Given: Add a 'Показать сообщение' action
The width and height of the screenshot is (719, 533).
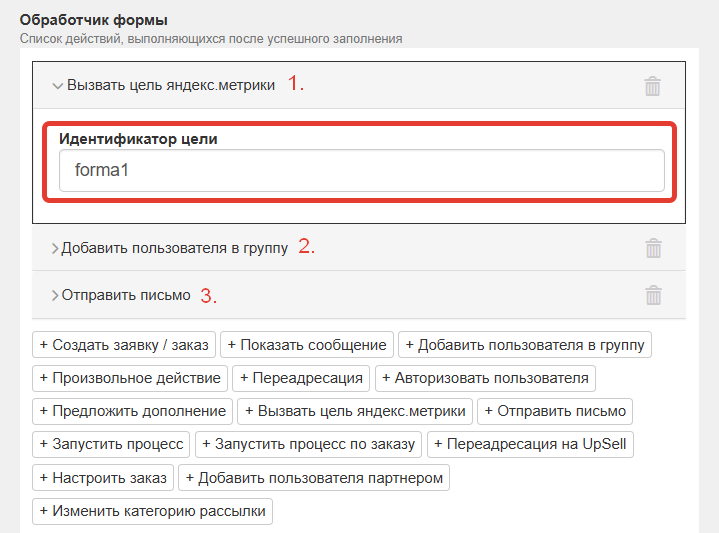Looking at the screenshot, I should click(307, 345).
